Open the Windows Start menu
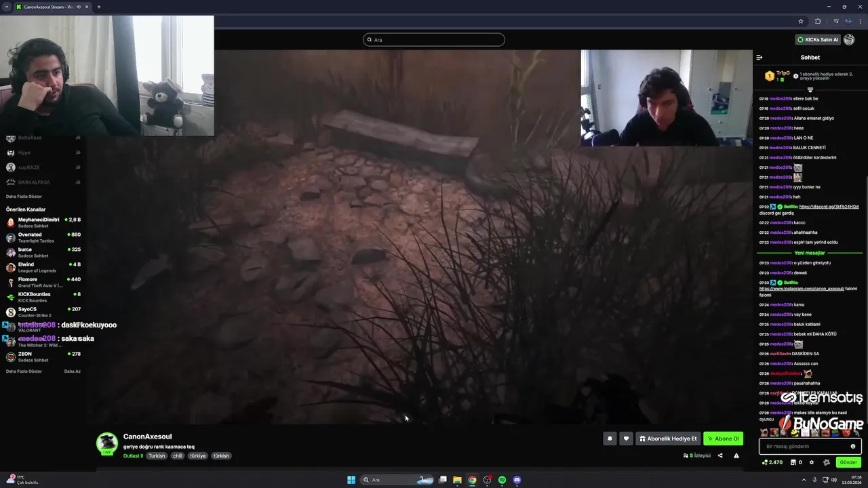Screen dimensions: 868x488 [x=351, y=480]
